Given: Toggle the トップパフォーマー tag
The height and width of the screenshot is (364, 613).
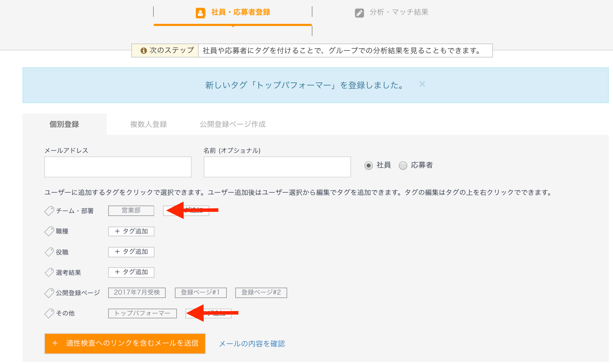Looking at the screenshot, I should [x=142, y=313].
